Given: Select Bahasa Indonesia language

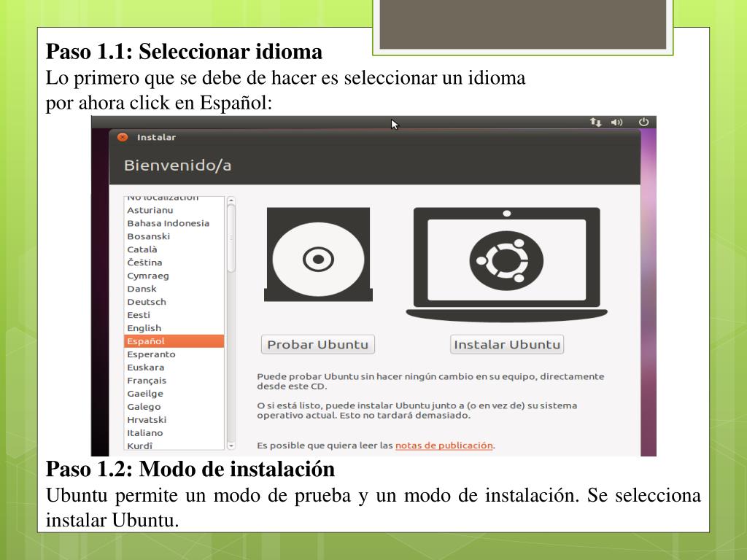Looking at the screenshot, I should [x=174, y=223].
